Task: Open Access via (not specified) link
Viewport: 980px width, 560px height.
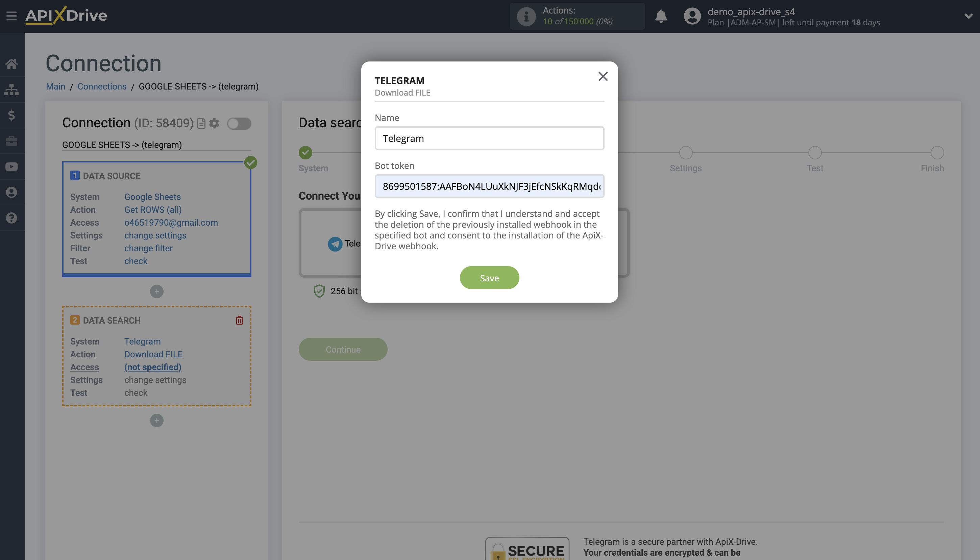Action: point(152,367)
